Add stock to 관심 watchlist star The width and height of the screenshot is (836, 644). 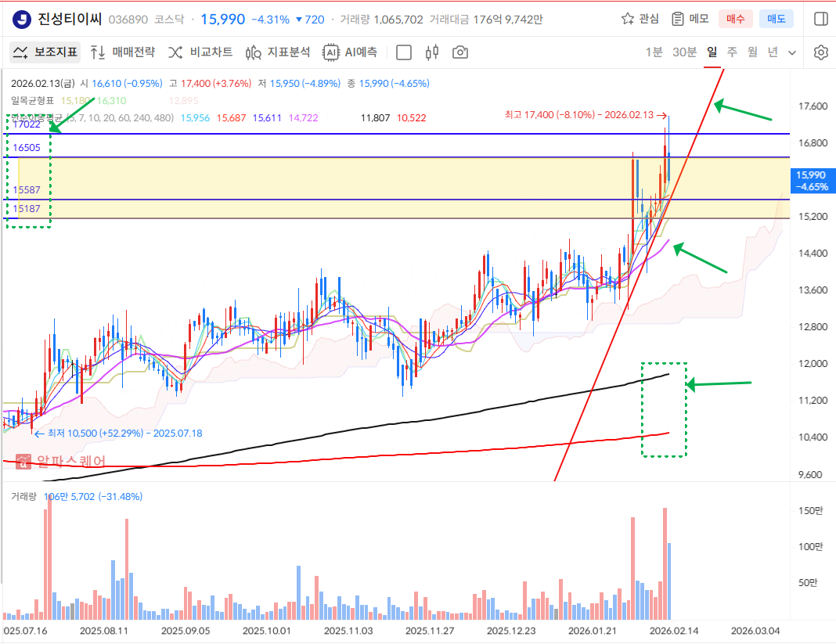pyautogui.click(x=640, y=19)
